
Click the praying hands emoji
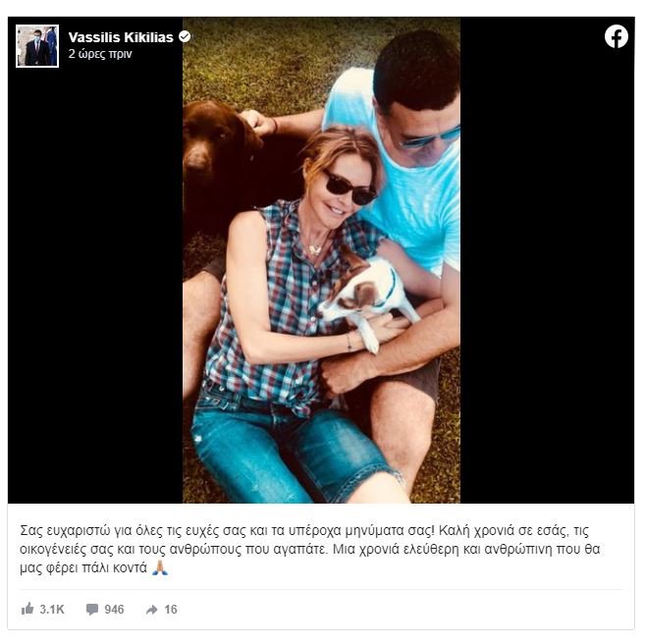[160, 567]
